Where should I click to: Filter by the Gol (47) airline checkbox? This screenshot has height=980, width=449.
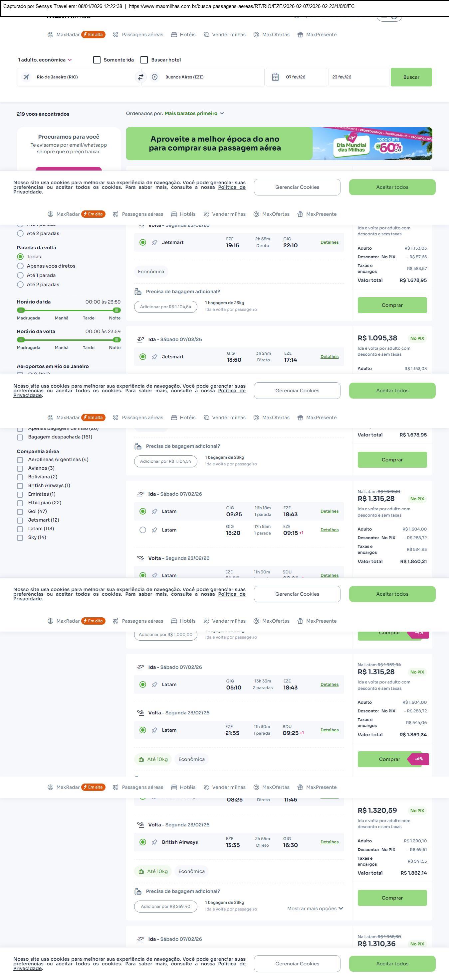pyautogui.click(x=20, y=512)
